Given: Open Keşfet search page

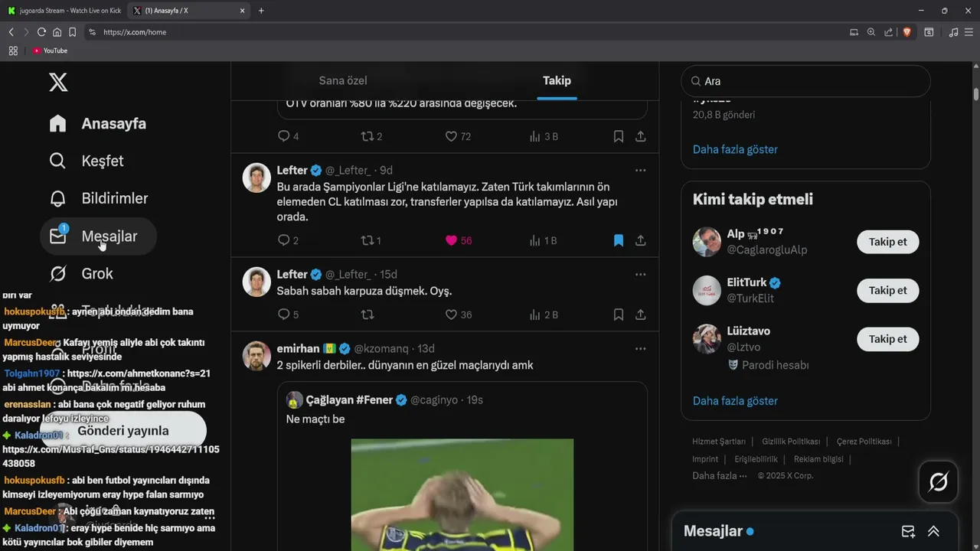Looking at the screenshot, I should click(x=86, y=161).
